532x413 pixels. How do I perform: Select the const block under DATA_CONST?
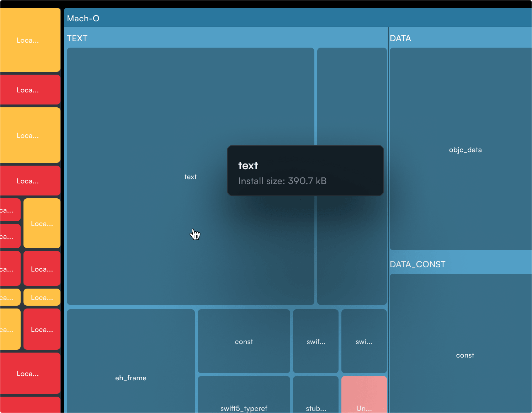coord(465,355)
